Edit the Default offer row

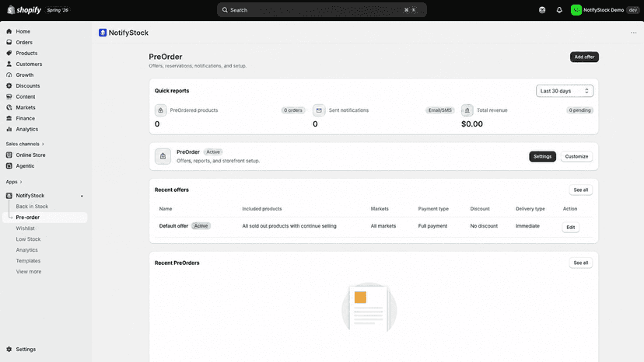point(570,227)
